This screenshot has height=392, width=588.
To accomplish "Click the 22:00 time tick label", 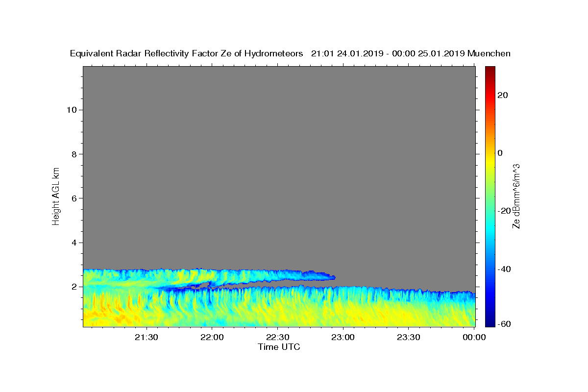I will (212, 337).
